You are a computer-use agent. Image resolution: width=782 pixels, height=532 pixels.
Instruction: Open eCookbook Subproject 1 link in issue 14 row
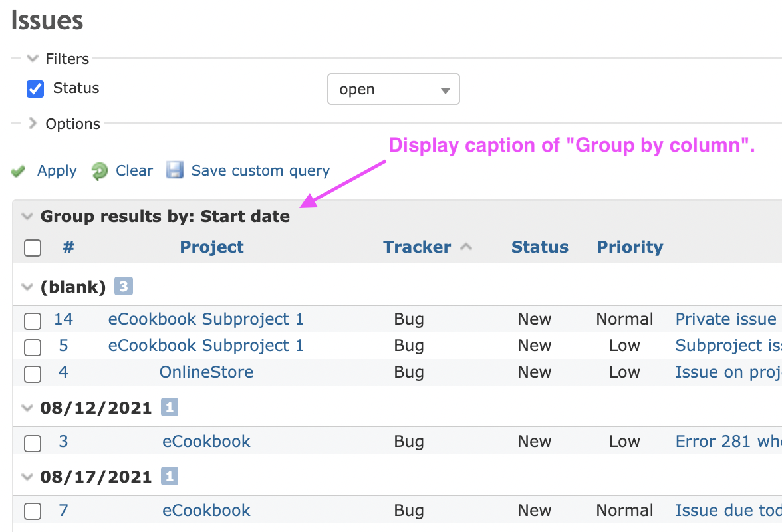pyautogui.click(x=206, y=319)
